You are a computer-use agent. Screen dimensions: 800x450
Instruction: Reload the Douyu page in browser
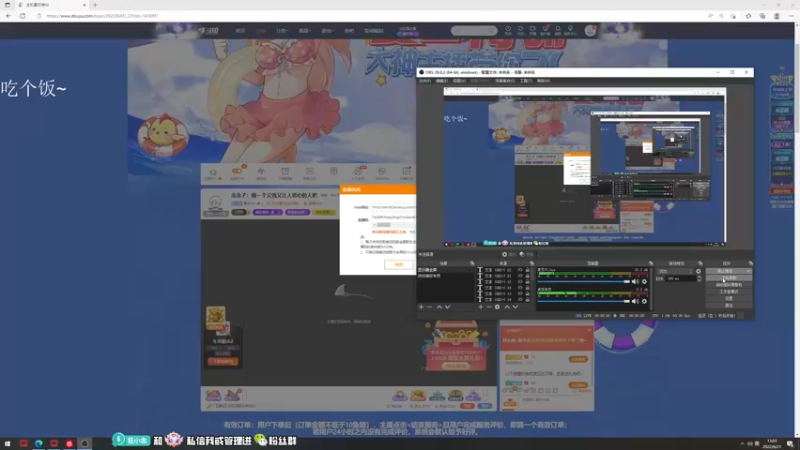pos(22,16)
